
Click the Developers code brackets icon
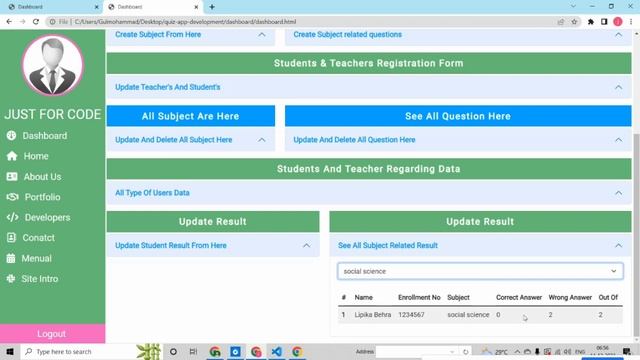12,217
